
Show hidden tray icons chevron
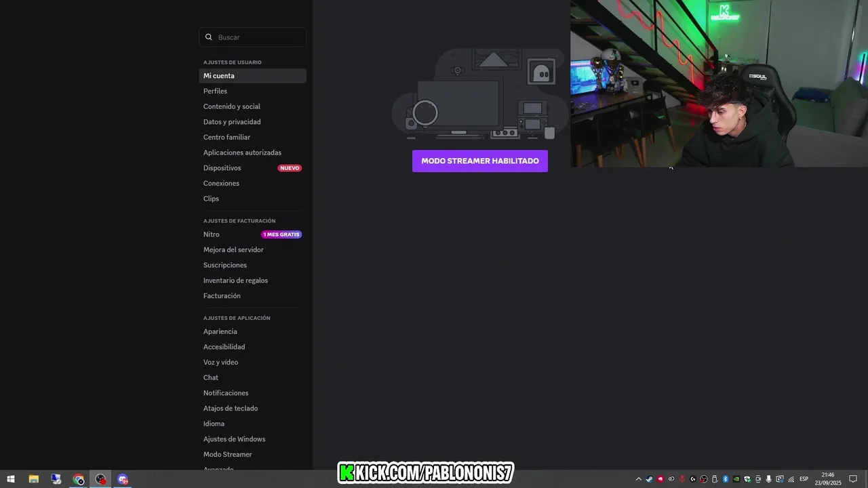(x=639, y=479)
